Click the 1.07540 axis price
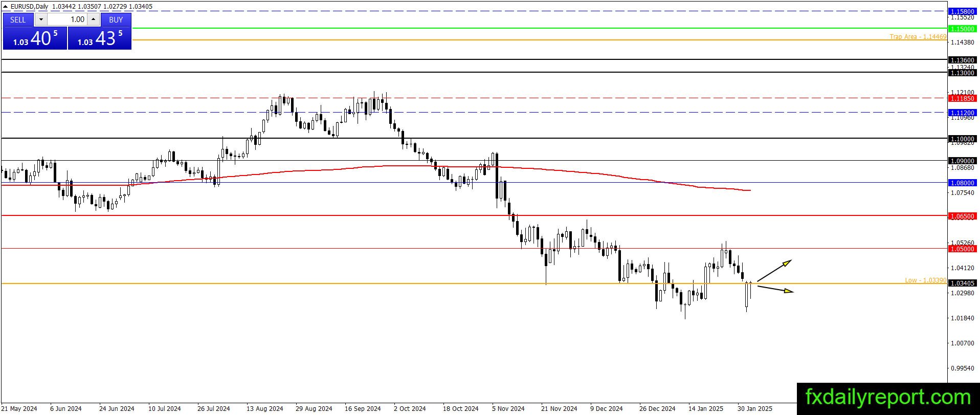Viewport: 980px width, 415px height. 962,192
